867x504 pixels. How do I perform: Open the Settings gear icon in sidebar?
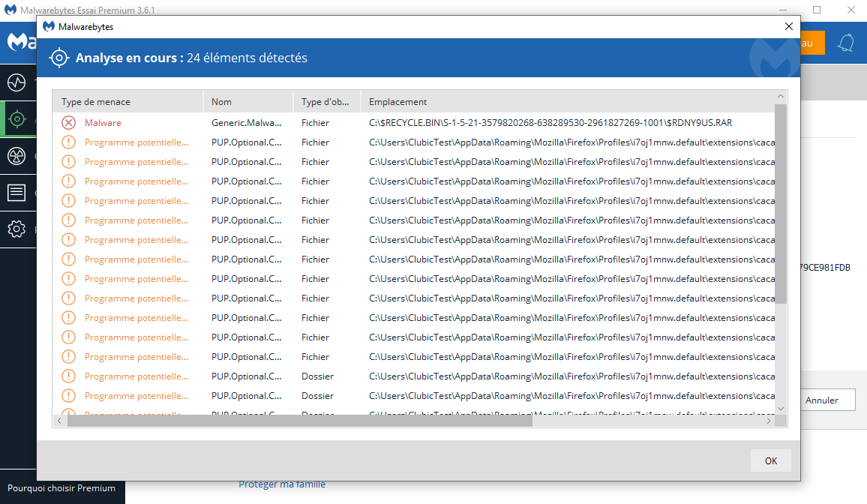coord(16,229)
